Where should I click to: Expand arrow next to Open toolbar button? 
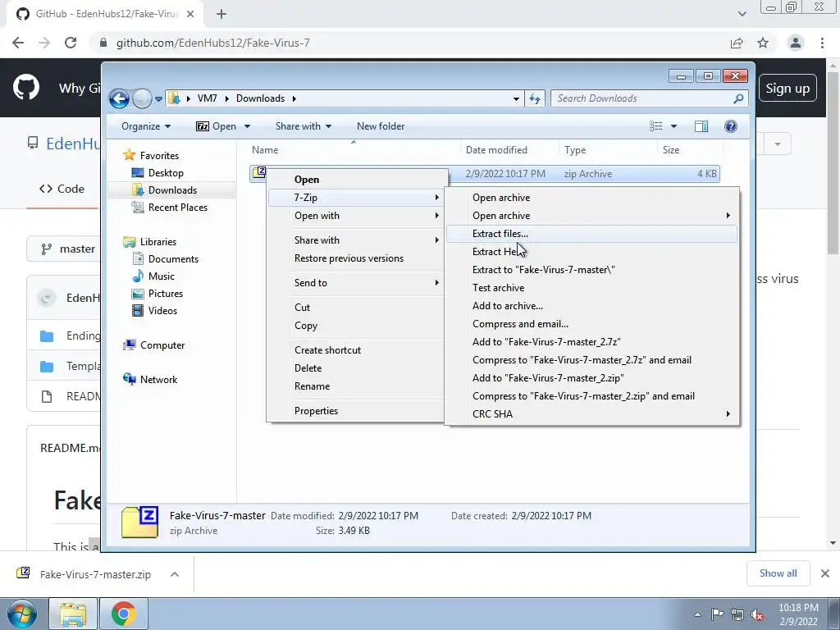click(247, 126)
